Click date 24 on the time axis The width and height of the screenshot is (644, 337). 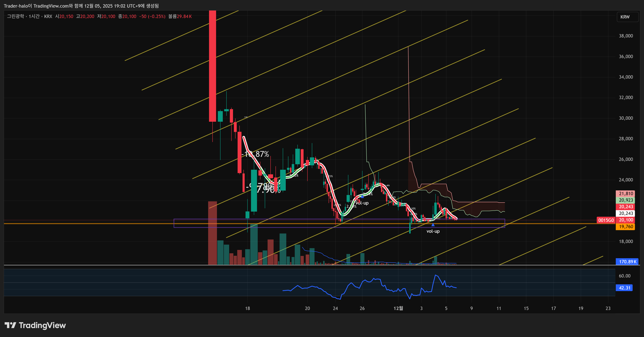(x=335, y=308)
